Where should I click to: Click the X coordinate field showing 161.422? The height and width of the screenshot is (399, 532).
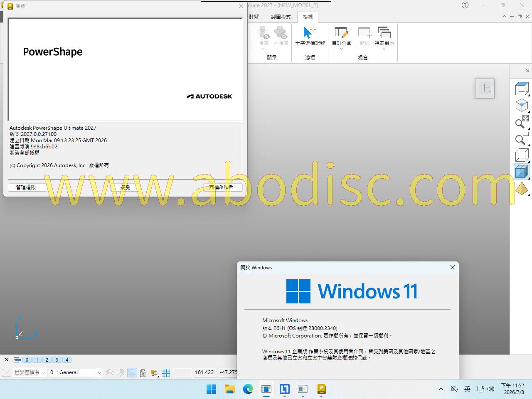pos(204,372)
